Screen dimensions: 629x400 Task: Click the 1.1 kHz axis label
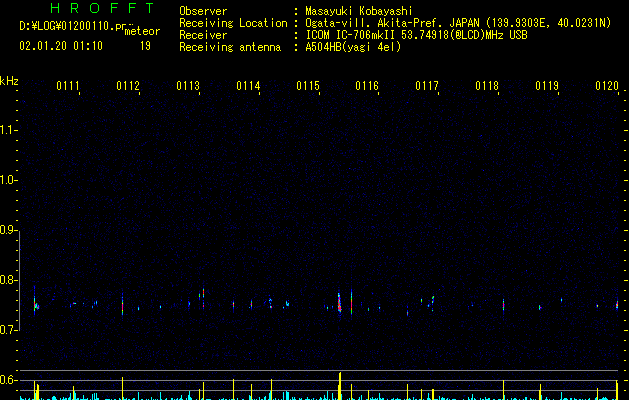(x=8, y=130)
